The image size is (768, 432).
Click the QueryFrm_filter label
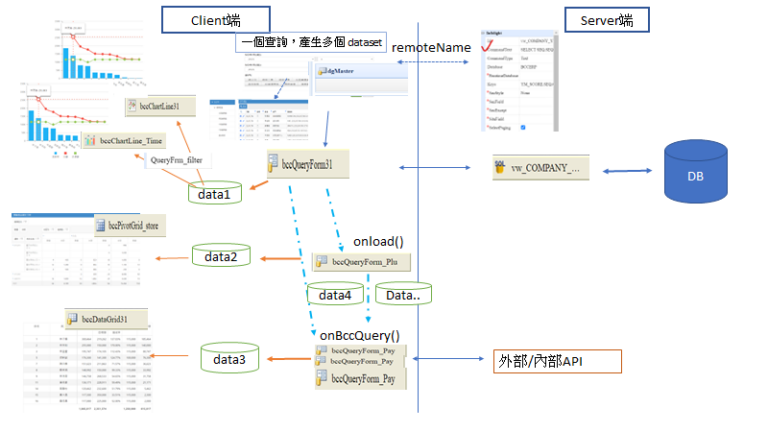[x=180, y=159]
